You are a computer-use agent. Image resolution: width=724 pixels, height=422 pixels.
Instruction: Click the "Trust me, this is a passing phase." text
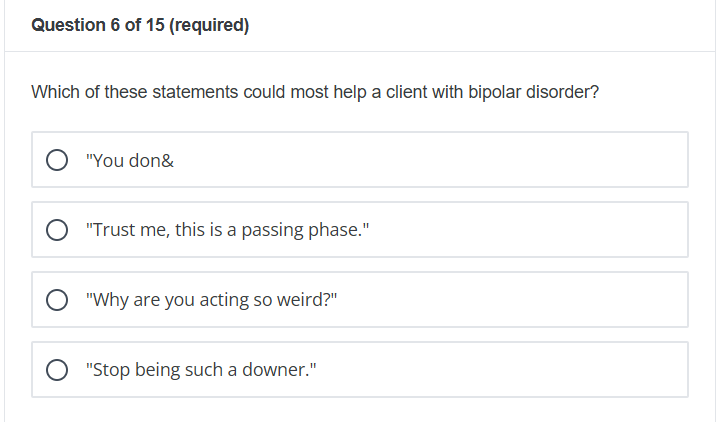pyautogui.click(x=228, y=230)
